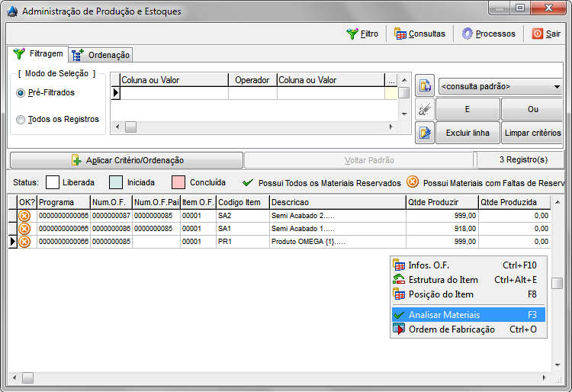
Task: Click the Limpar critérios button
Action: 532,133
